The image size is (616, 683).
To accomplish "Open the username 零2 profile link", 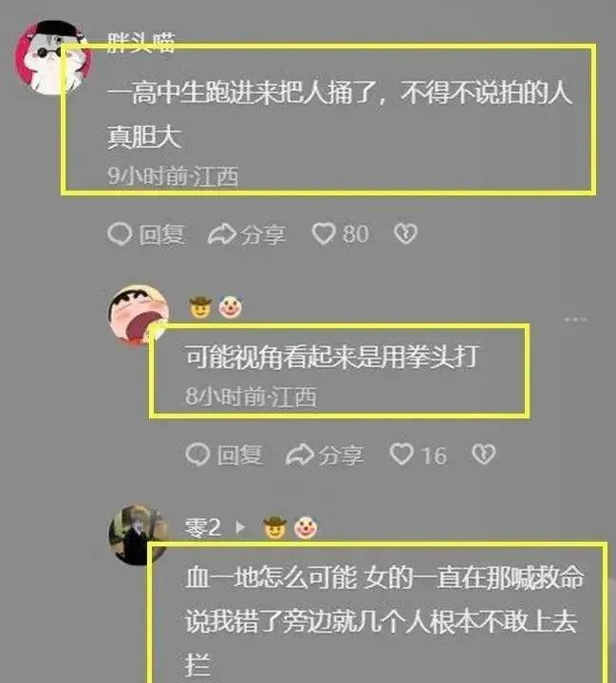I will point(203,527).
